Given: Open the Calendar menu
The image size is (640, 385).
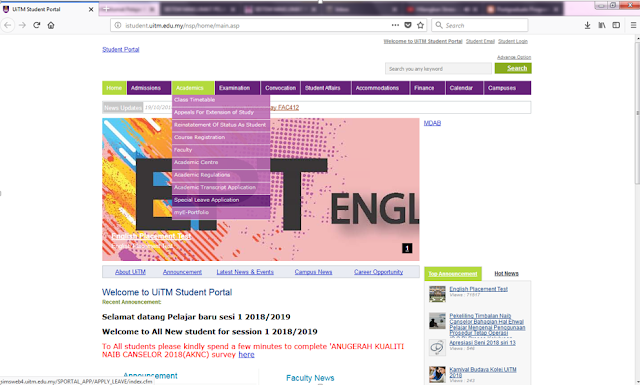Looking at the screenshot, I should click(x=464, y=88).
